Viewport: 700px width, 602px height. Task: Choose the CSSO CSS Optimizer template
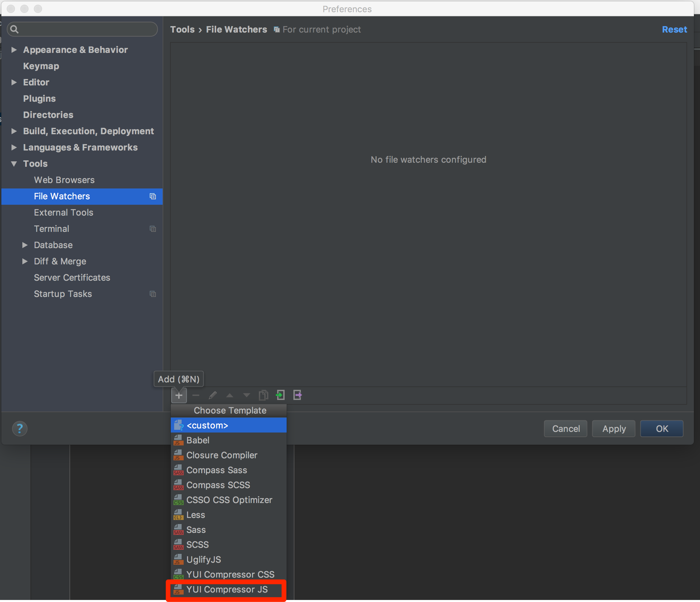[x=229, y=500]
